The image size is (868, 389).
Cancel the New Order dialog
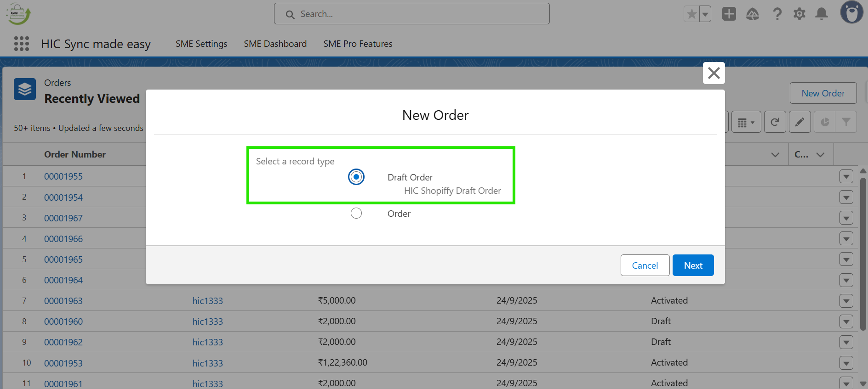click(x=645, y=265)
